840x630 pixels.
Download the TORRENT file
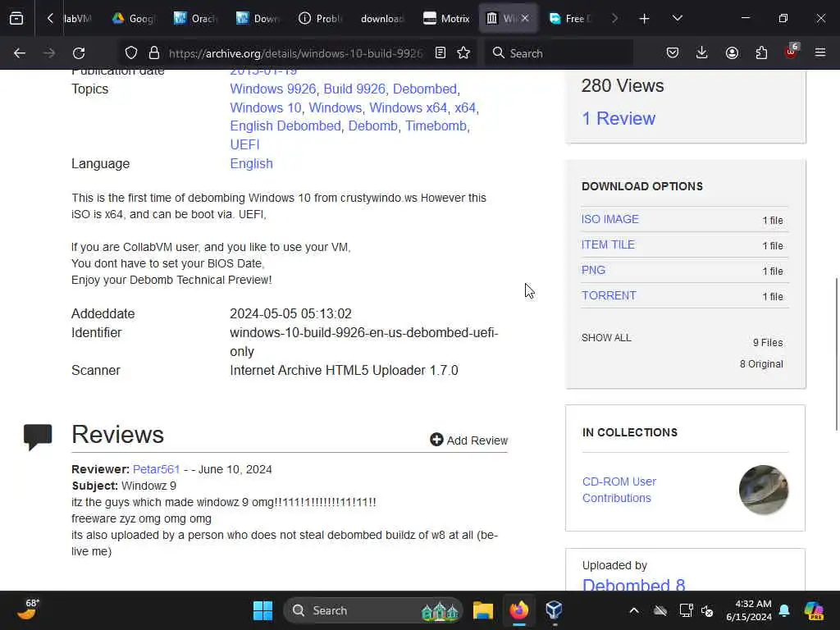point(609,295)
